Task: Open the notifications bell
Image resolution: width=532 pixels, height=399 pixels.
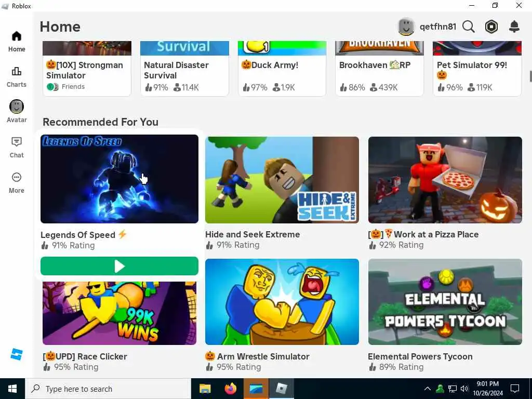Action: pyautogui.click(x=514, y=26)
